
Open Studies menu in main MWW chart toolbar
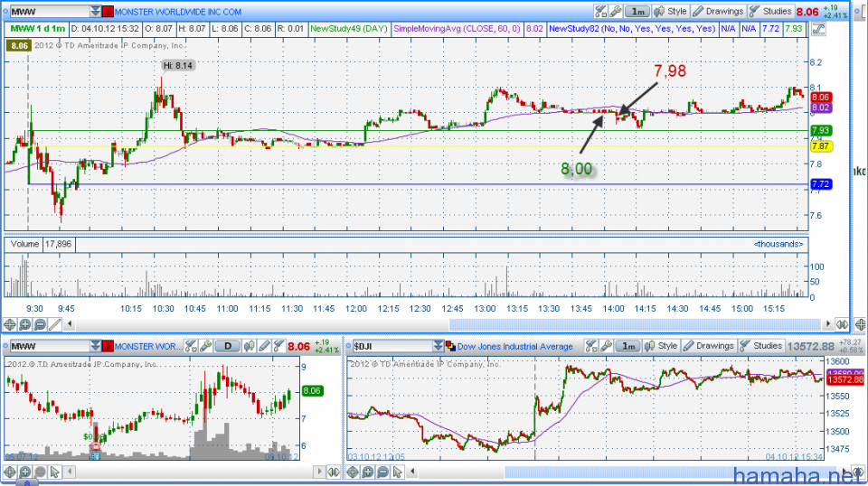click(x=770, y=11)
